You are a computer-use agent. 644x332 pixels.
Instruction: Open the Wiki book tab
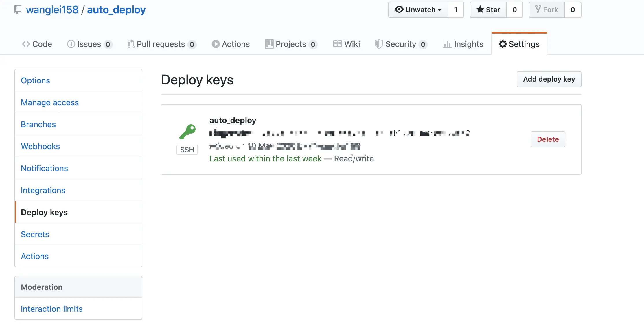tap(347, 44)
